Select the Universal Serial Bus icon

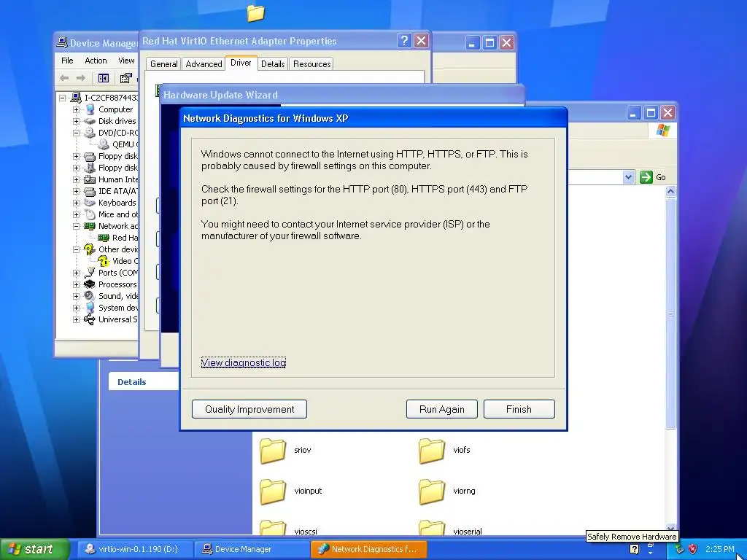[90, 319]
